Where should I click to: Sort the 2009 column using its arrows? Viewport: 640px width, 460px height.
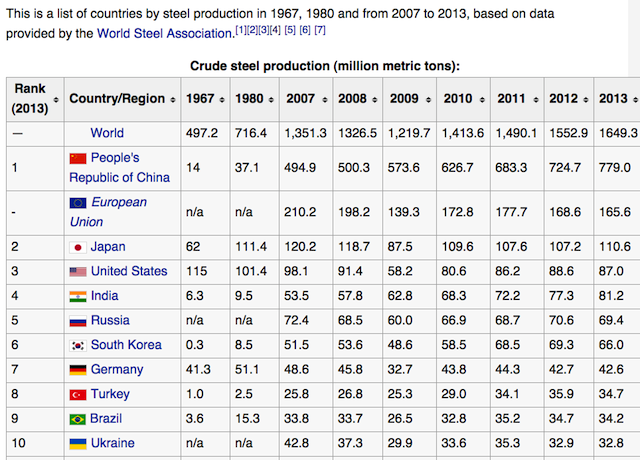point(428,100)
